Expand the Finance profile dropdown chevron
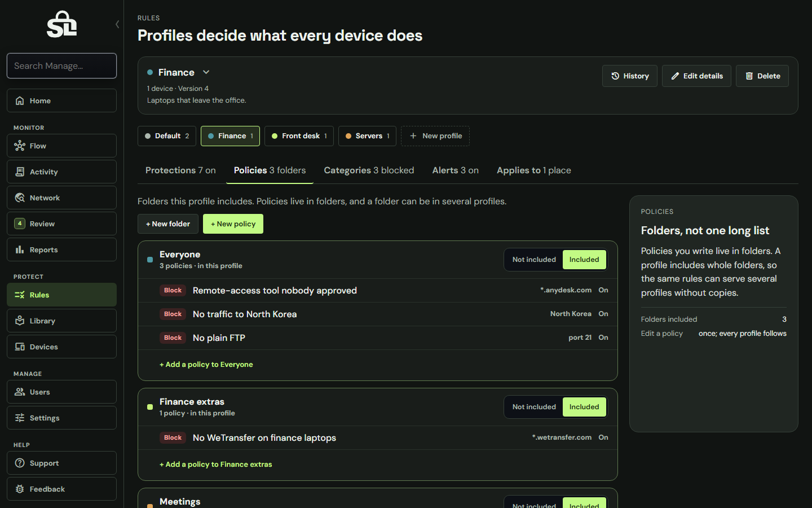Screen dimensions: 812x508 [206, 72]
